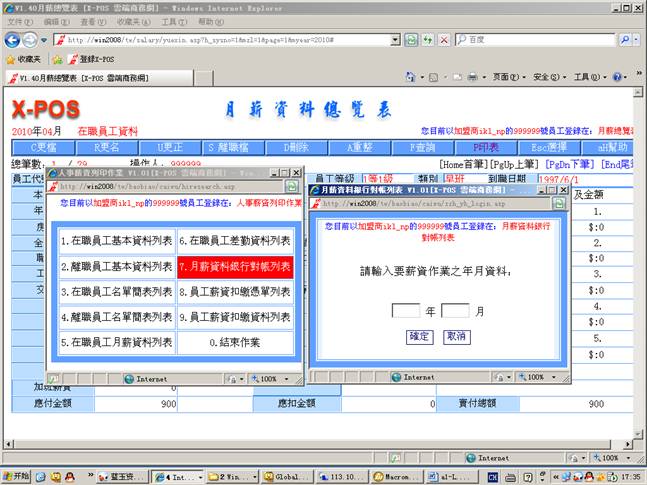
Task: Click the Stop loading X icon
Action: click(443, 40)
